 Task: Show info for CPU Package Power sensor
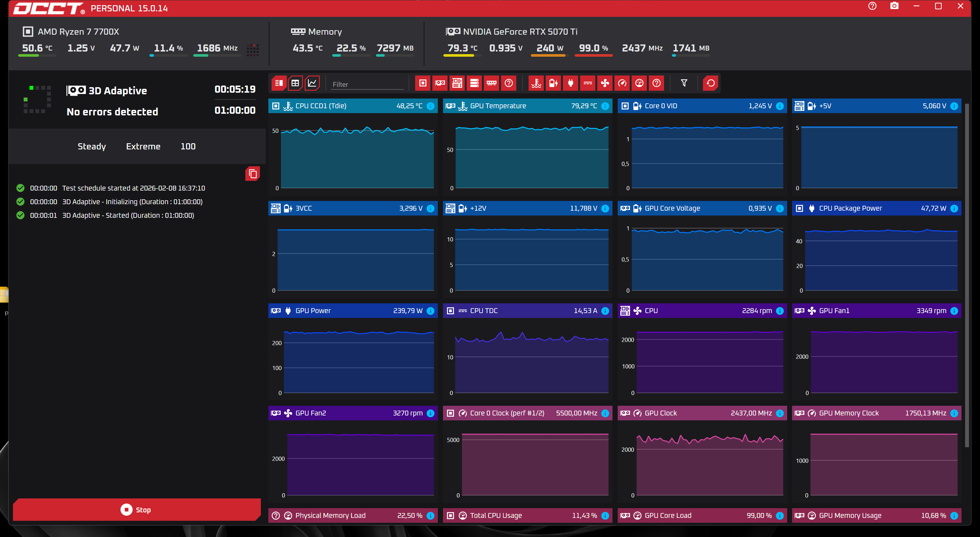click(954, 208)
